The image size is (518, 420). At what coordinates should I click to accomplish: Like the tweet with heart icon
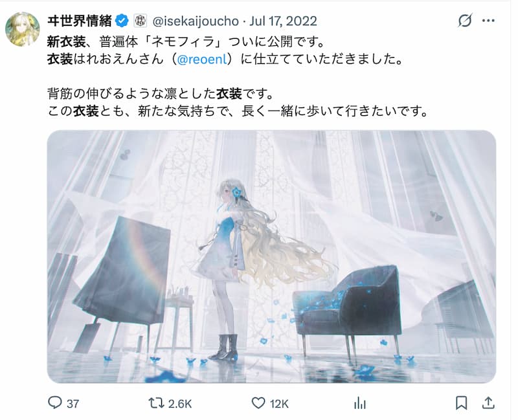point(258,403)
